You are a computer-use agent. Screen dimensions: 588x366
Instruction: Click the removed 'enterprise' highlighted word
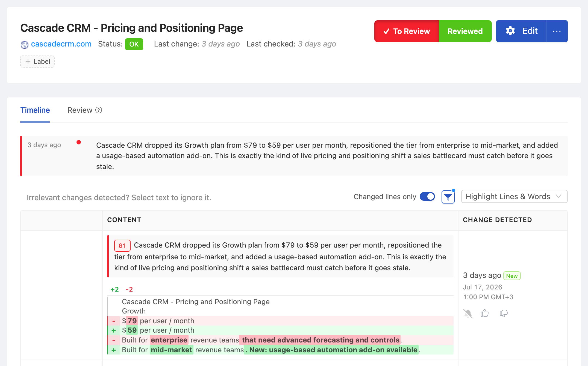(x=169, y=340)
